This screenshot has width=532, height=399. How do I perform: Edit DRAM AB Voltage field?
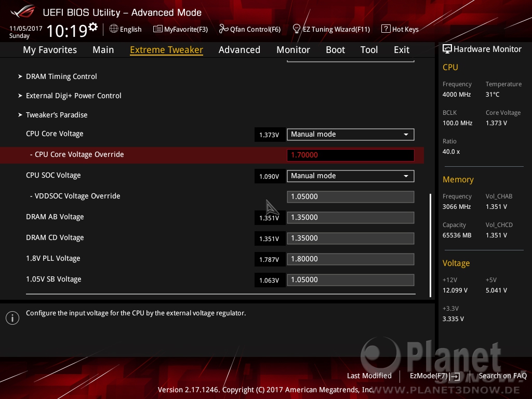(x=351, y=218)
